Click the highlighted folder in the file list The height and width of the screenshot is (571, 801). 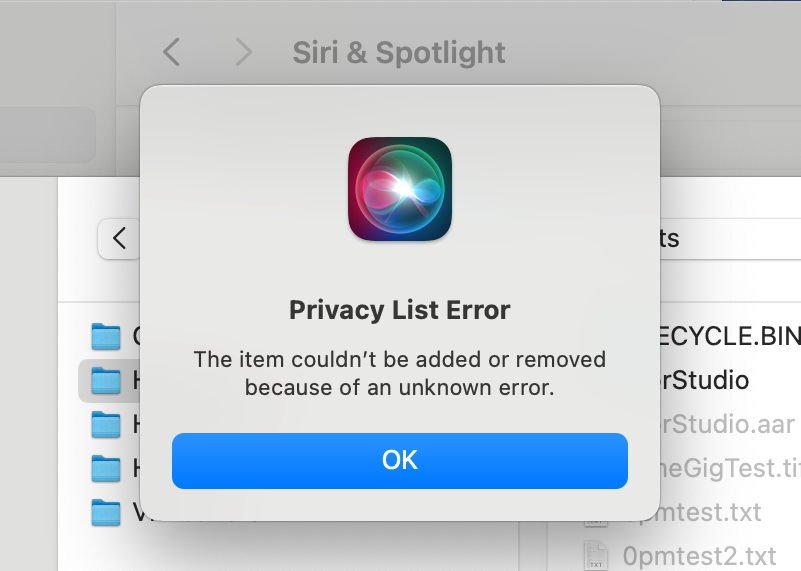pos(105,380)
